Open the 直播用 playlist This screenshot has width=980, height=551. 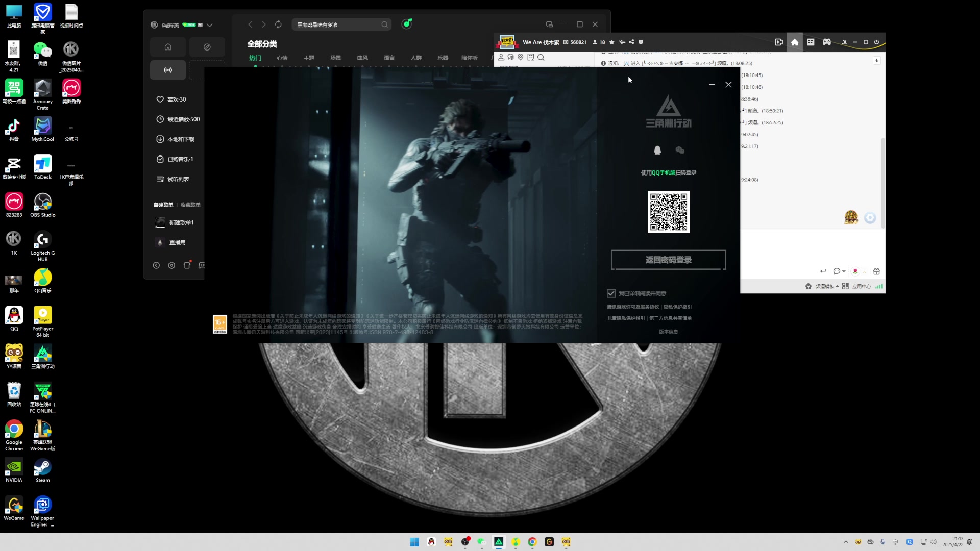170,242
